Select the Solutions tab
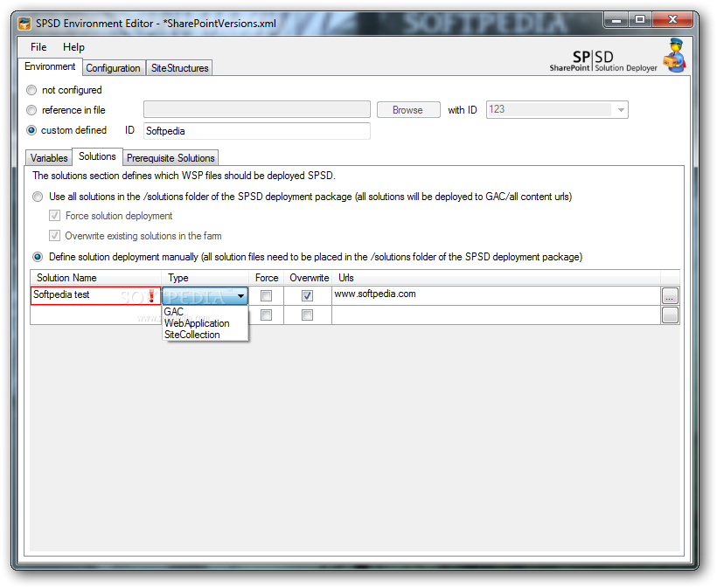The image size is (717, 588). 97,156
